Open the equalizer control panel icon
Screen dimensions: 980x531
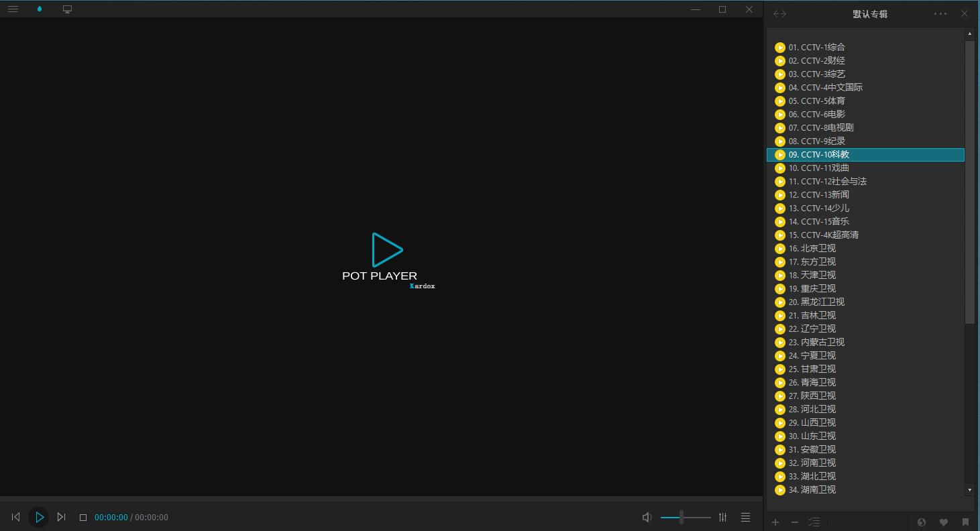[x=722, y=517]
